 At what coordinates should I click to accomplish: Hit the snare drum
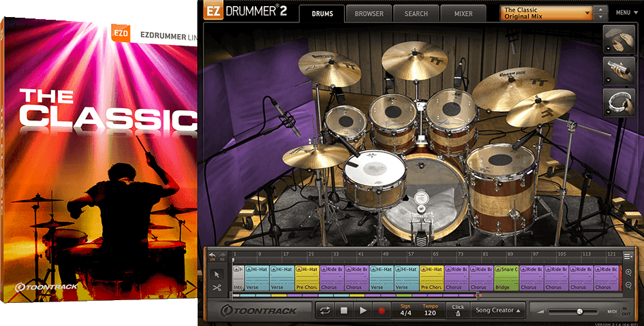(373, 168)
